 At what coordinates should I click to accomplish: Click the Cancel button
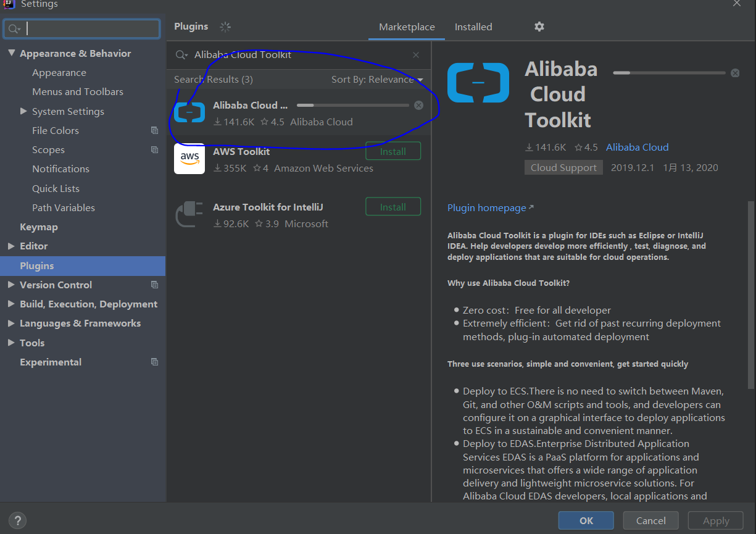pos(651,520)
